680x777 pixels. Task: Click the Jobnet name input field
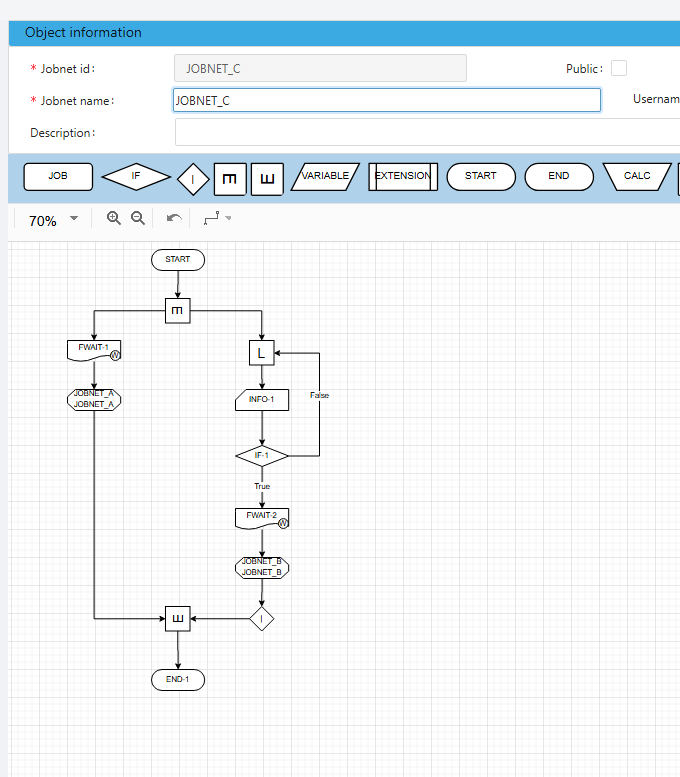tap(387, 100)
